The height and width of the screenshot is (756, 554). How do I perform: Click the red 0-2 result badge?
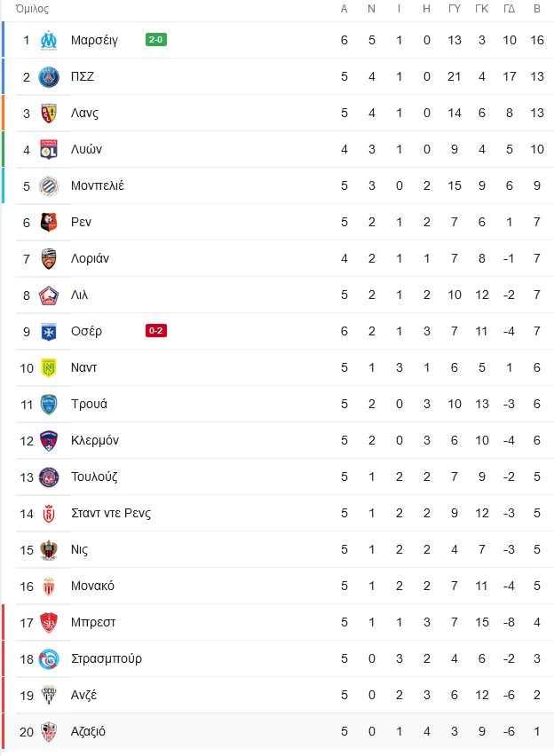click(x=156, y=331)
